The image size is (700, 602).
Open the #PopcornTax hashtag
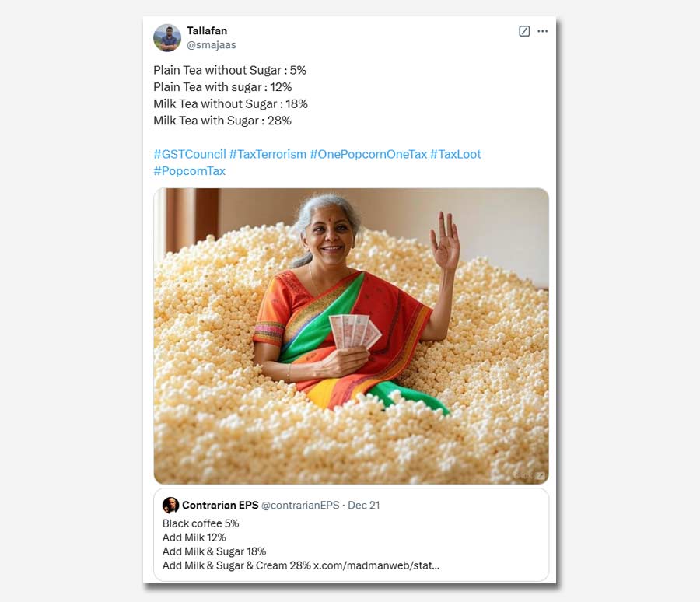[x=189, y=171]
